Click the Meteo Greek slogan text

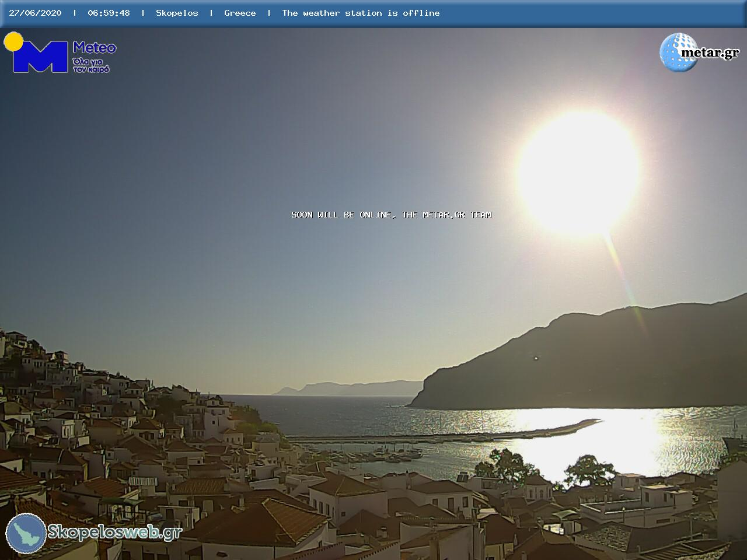[x=91, y=65]
